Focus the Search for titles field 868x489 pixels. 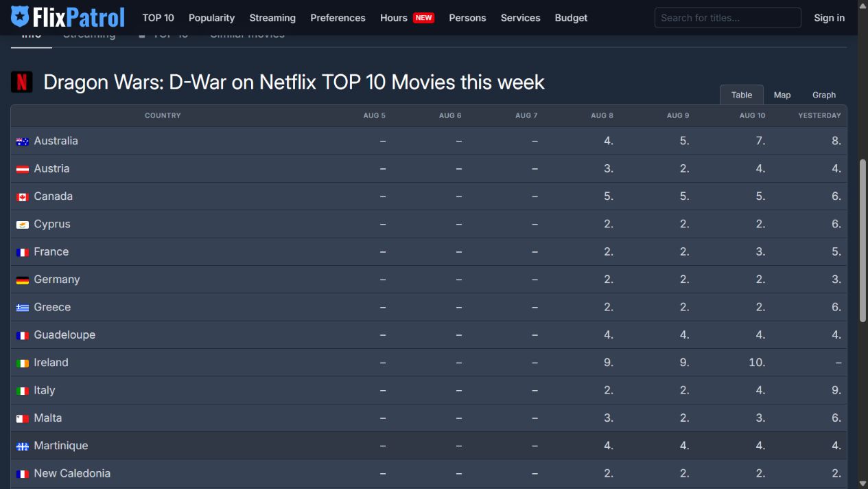[727, 18]
